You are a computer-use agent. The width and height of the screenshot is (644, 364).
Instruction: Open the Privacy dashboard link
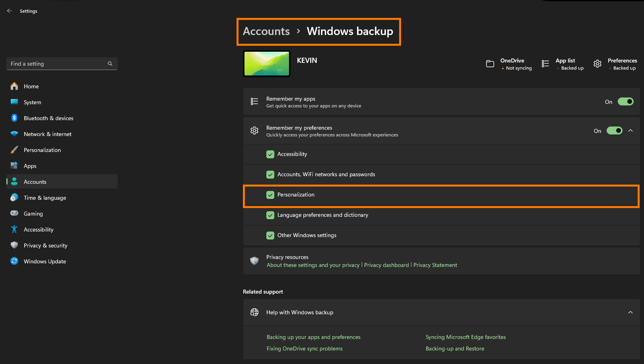pyautogui.click(x=386, y=265)
